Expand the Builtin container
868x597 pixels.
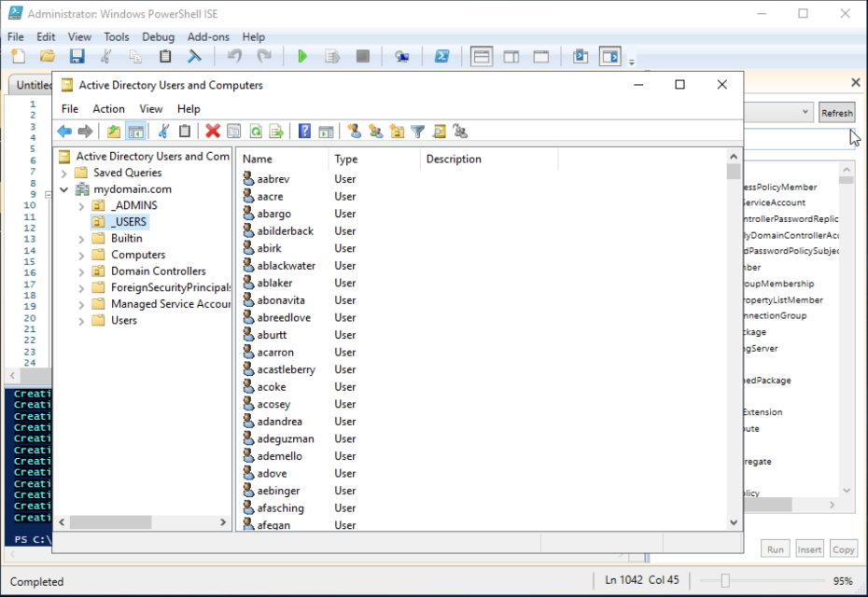(81, 239)
